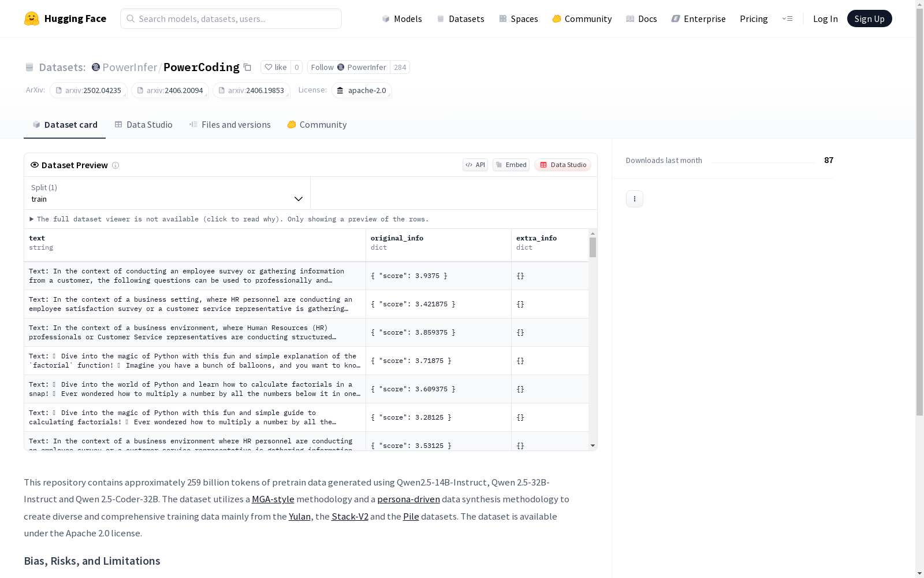The image size is (924, 578).
Task: Switch to the Dataset card tab
Action: (x=65, y=125)
